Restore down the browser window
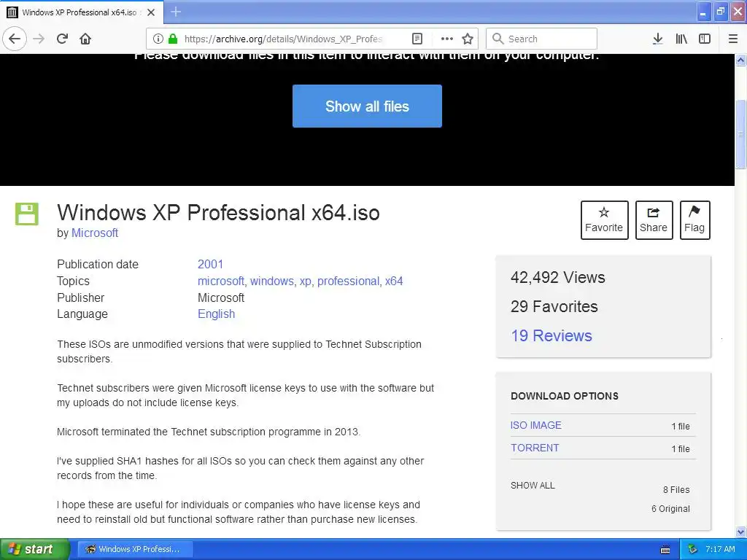 [720, 12]
